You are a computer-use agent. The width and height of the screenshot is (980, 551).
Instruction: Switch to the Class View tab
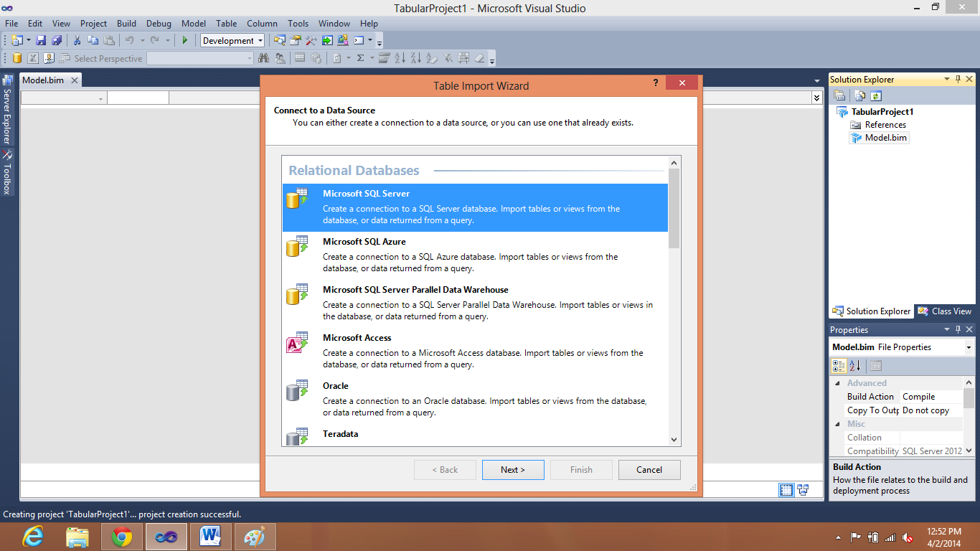[x=944, y=311]
